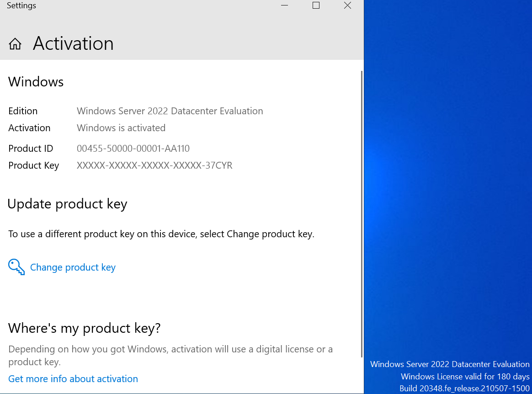The height and width of the screenshot is (394, 532).
Task: Click 'To use a different product key' description
Action: (x=161, y=234)
